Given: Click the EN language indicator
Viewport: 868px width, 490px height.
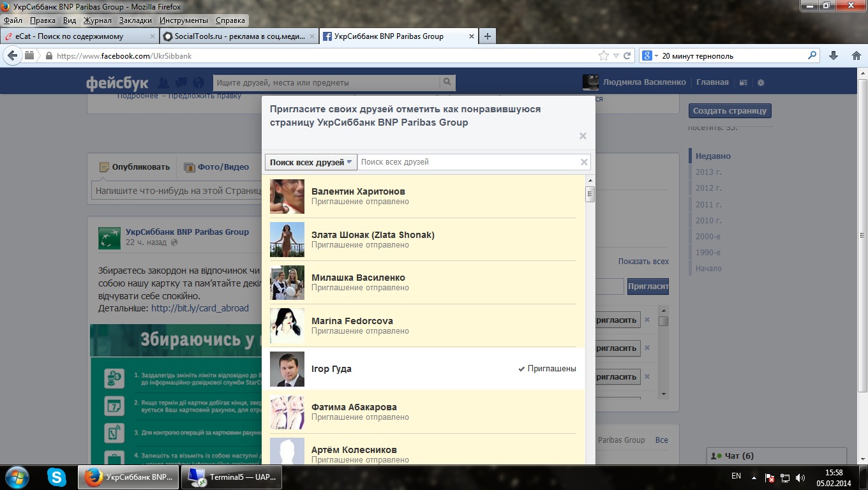Looking at the screenshot, I should pos(736,476).
